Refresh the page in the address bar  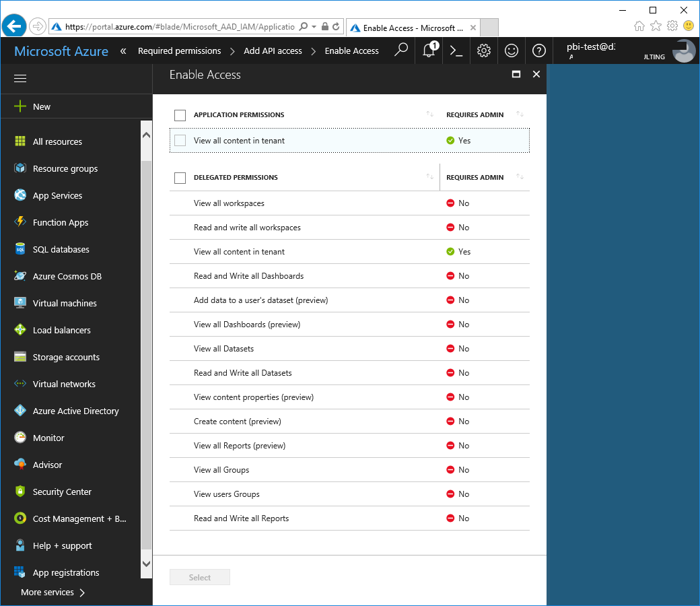pyautogui.click(x=336, y=27)
